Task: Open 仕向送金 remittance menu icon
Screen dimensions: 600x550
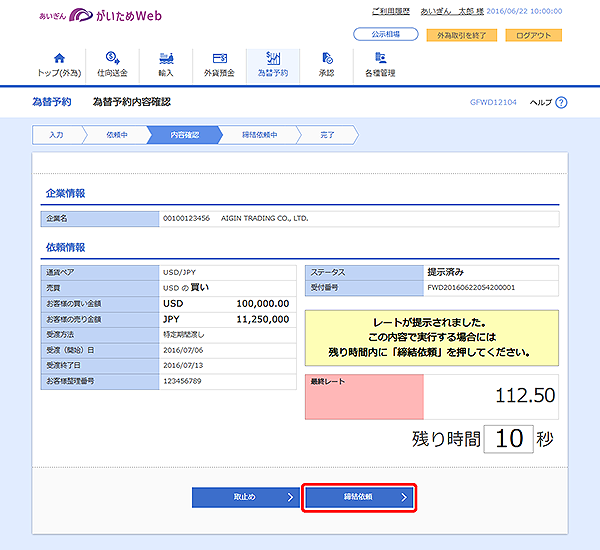Action: (111, 59)
